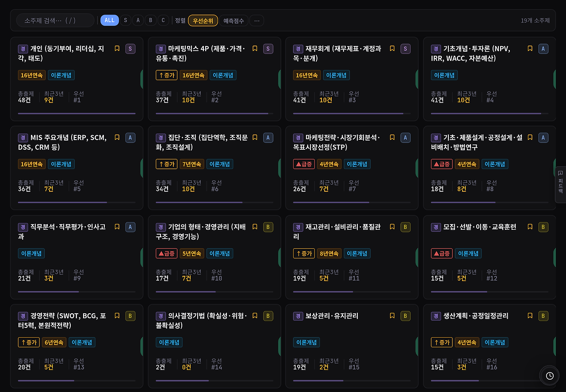Click the 급증 tag on 모집·선발 card
This screenshot has width=566, height=392.
(x=442, y=254)
